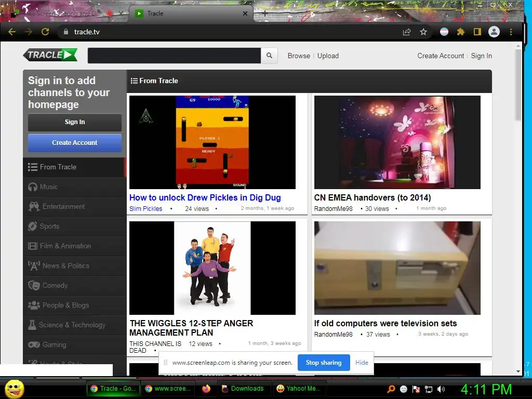Select the People & Blogs category
Screen dimensions: 532x399
point(75,305)
